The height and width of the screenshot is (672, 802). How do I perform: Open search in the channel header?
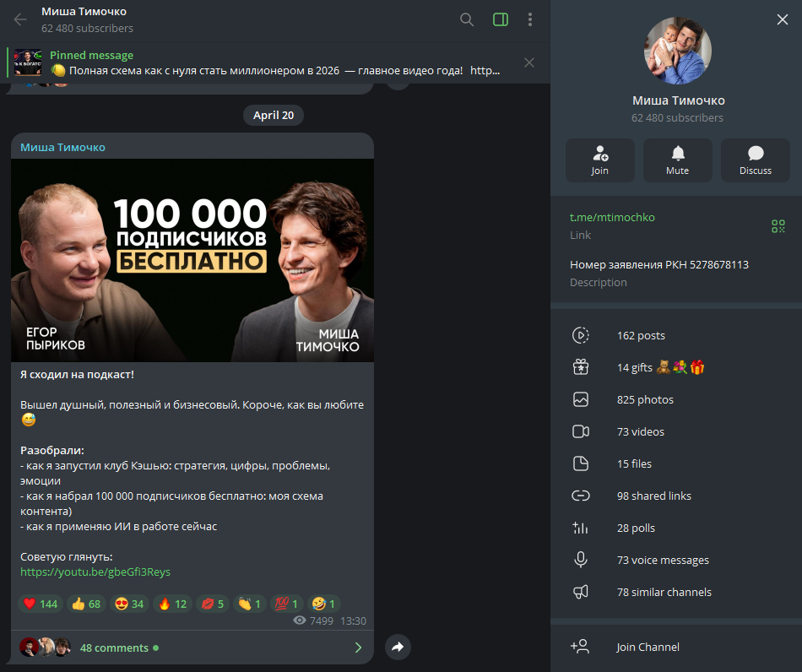[467, 19]
